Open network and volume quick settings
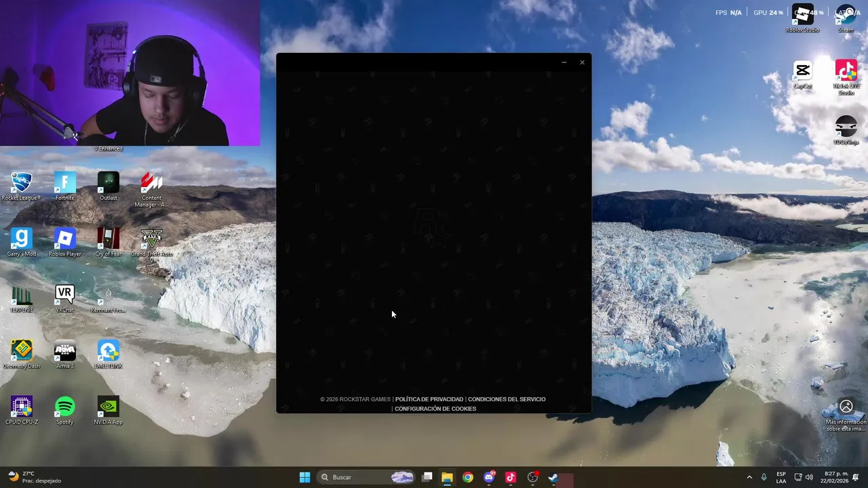This screenshot has height=488, width=868. tap(804, 477)
